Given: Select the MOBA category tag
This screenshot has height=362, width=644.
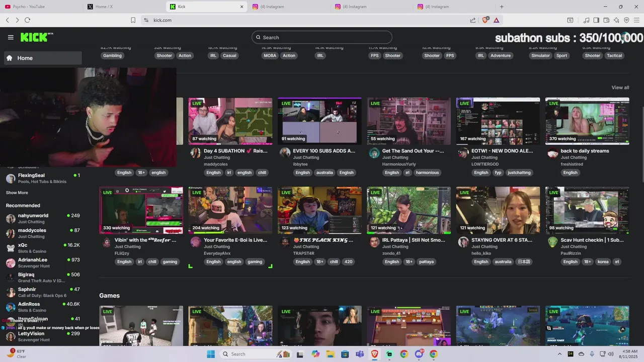Looking at the screenshot, I should [270, 55].
